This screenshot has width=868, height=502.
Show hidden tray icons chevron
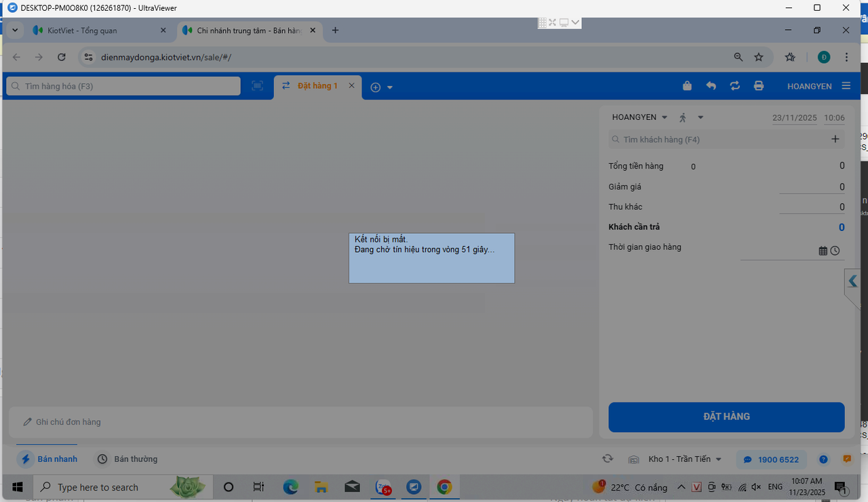click(x=682, y=487)
